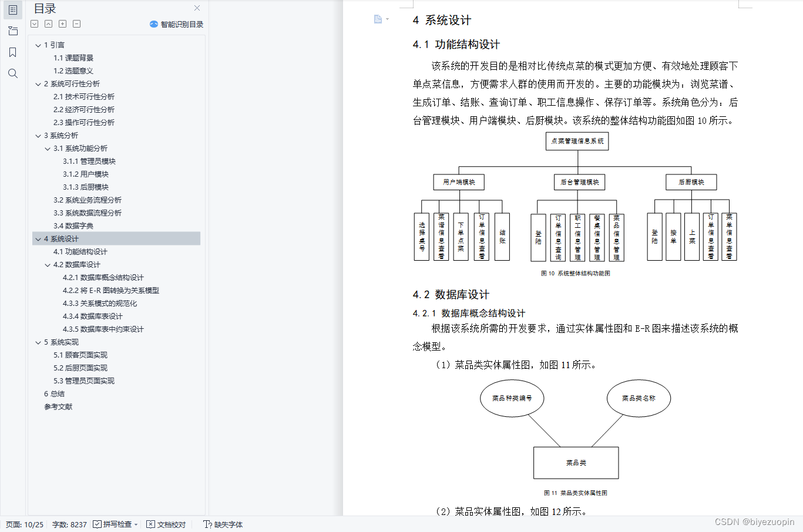Image resolution: width=803 pixels, height=532 pixels.
Task: Jump to 5.2 后厨页面实现
Action: pyautogui.click(x=80, y=368)
